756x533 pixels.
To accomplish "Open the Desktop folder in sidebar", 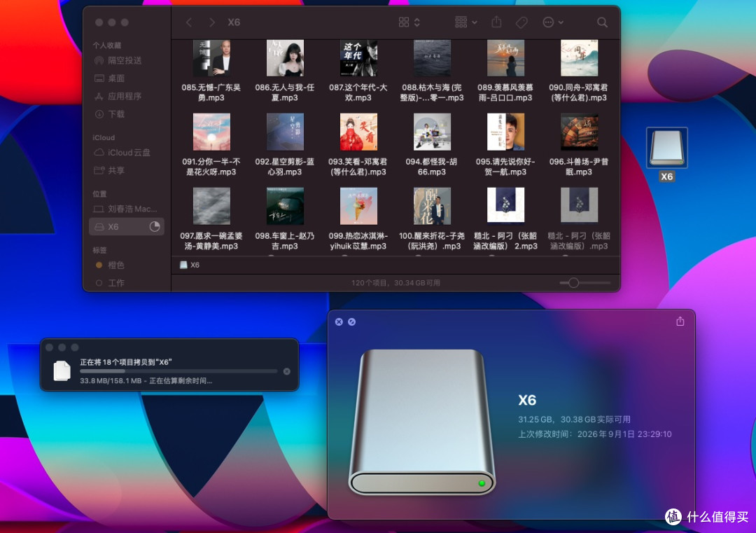I will tap(116, 78).
